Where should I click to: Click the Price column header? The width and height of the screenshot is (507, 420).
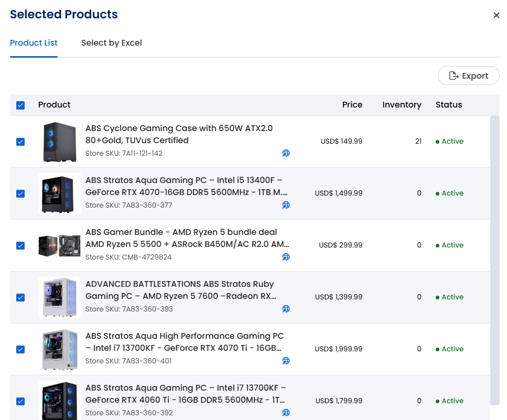tap(352, 105)
